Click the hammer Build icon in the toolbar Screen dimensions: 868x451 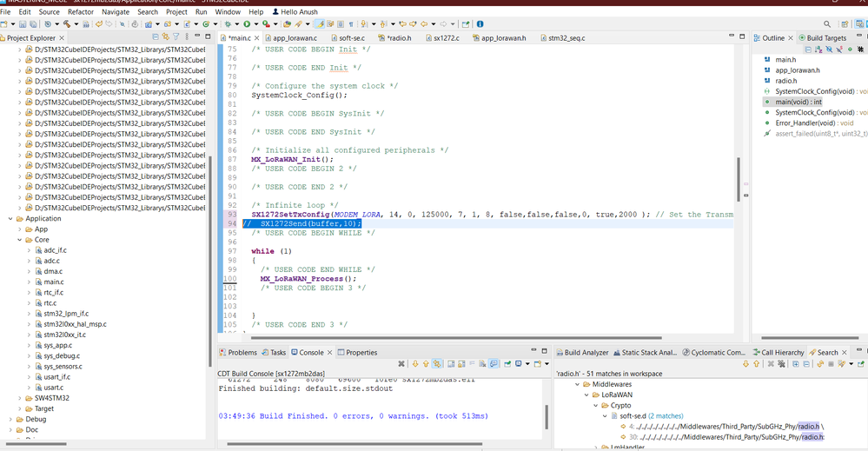pos(67,24)
